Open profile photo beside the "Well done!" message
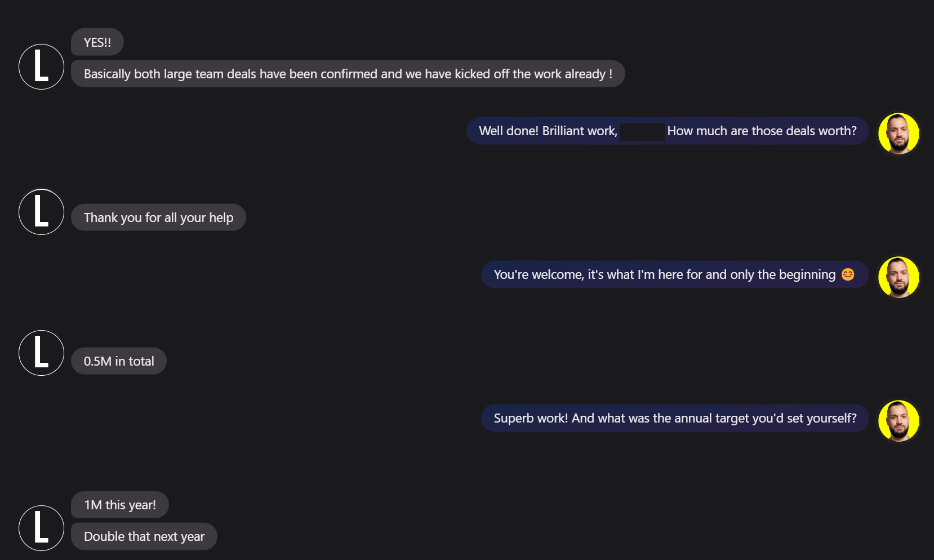The image size is (934, 560). click(899, 134)
